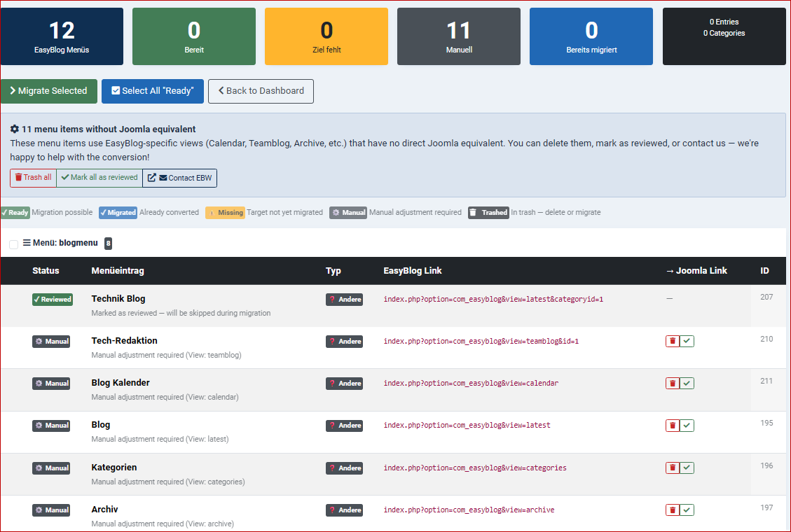The width and height of the screenshot is (791, 532).
Task: Click the trash icon inside Trash all button
Action: tap(18, 178)
